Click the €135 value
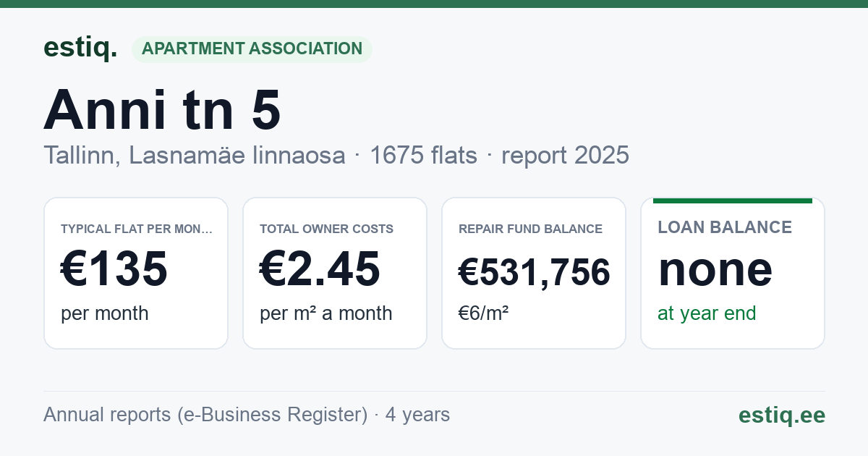Viewport: 868px width, 456px height. (114, 269)
